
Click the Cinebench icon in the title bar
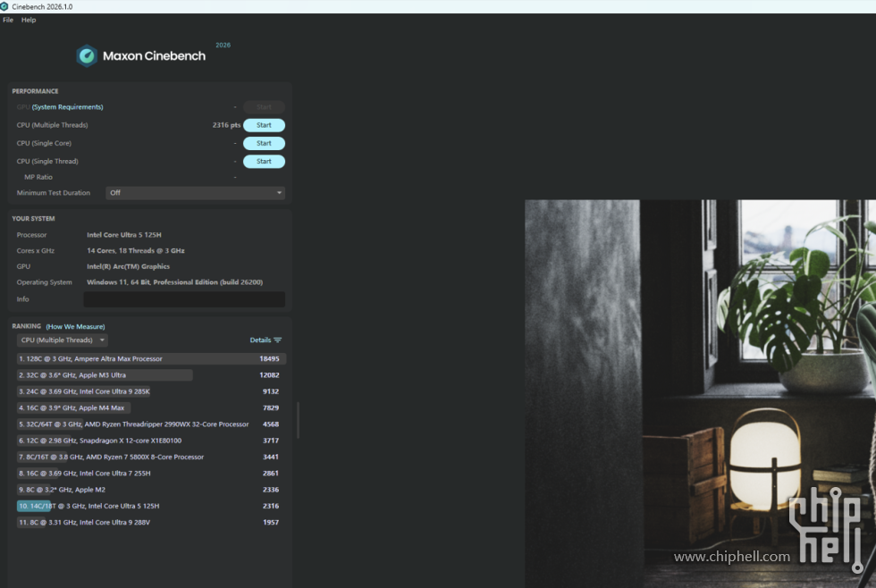point(5,6)
